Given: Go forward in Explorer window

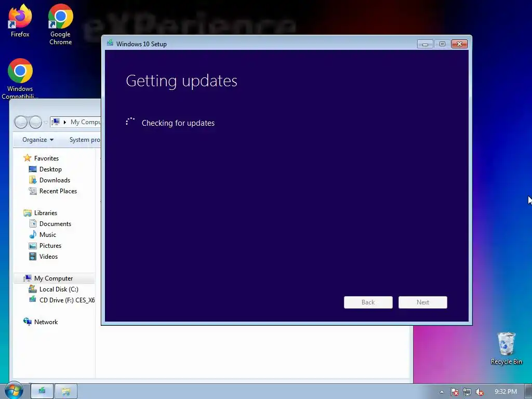Looking at the screenshot, I should pyautogui.click(x=35, y=122).
